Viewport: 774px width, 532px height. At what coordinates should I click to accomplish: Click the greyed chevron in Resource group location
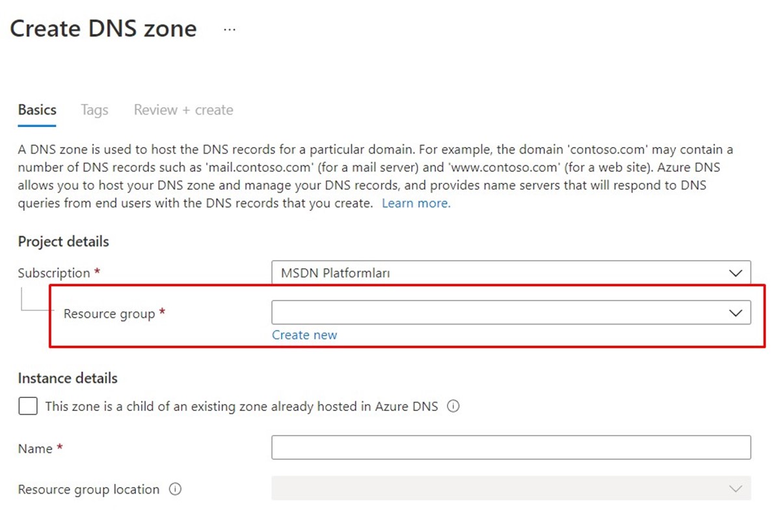(x=736, y=488)
